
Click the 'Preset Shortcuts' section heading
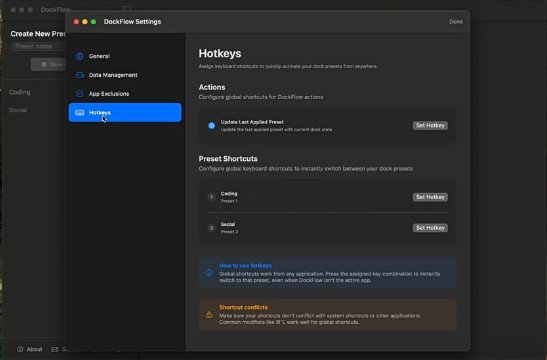tap(228, 159)
